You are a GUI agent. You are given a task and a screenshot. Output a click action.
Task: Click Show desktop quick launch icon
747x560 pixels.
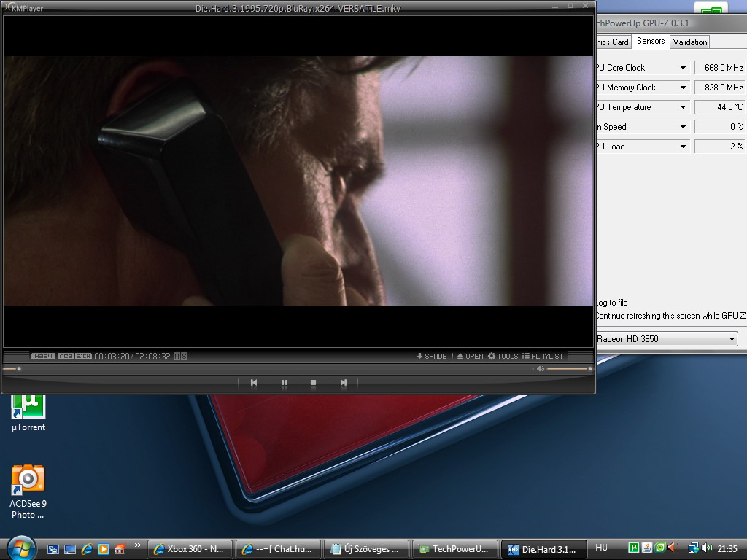pyautogui.click(x=70, y=549)
